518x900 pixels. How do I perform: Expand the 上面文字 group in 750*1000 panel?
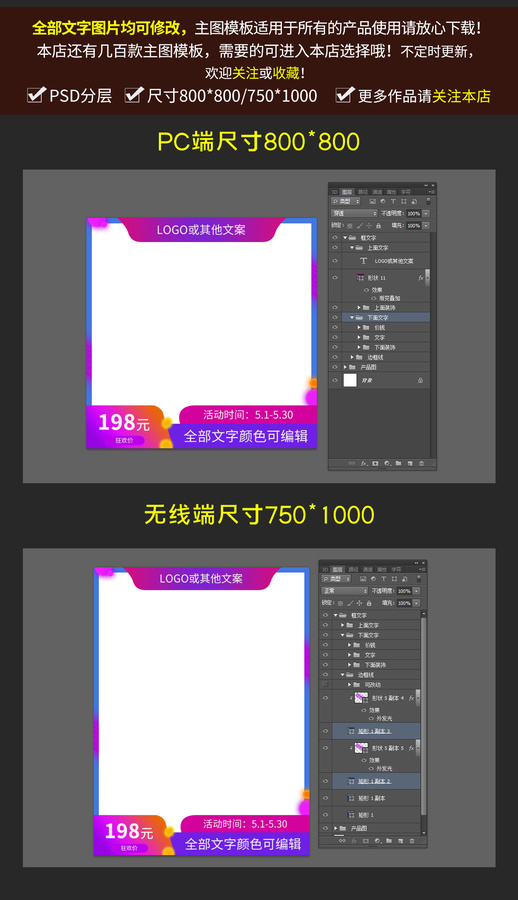coord(343,625)
